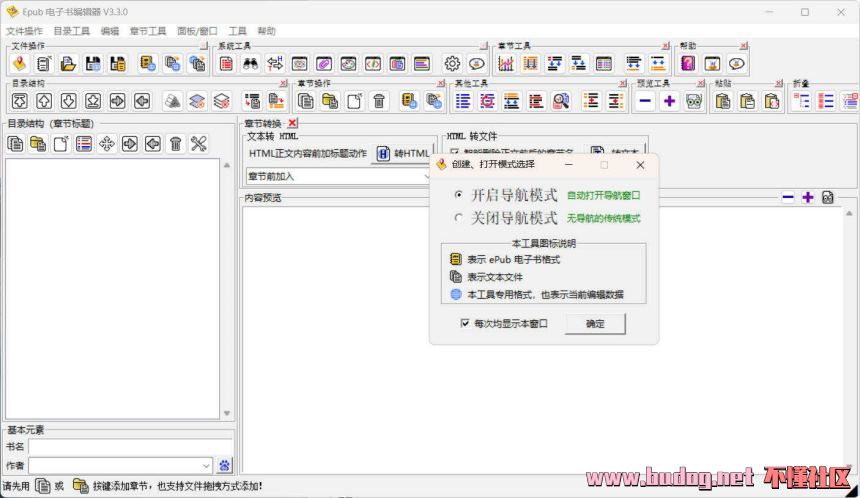Click the move-up arrow in 目录结构 toolbar
Viewport: 860px width, 498px height.
[44, 101]
